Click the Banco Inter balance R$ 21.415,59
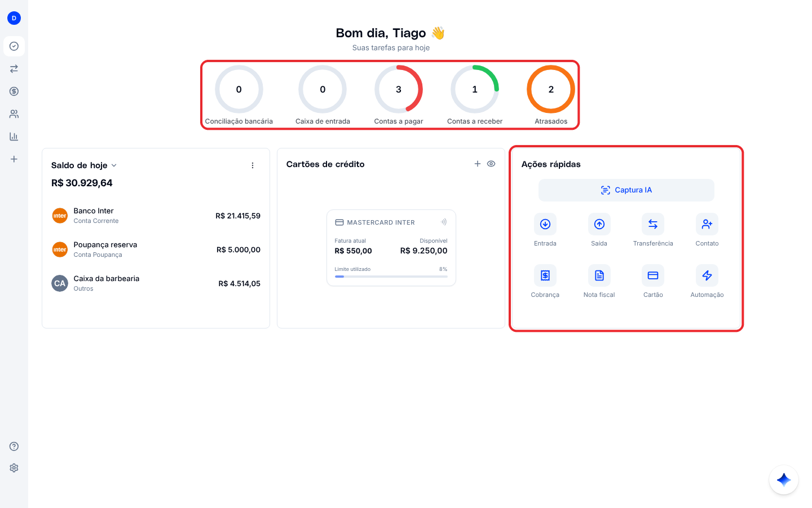The image size is (812, 508). (238, 216)
